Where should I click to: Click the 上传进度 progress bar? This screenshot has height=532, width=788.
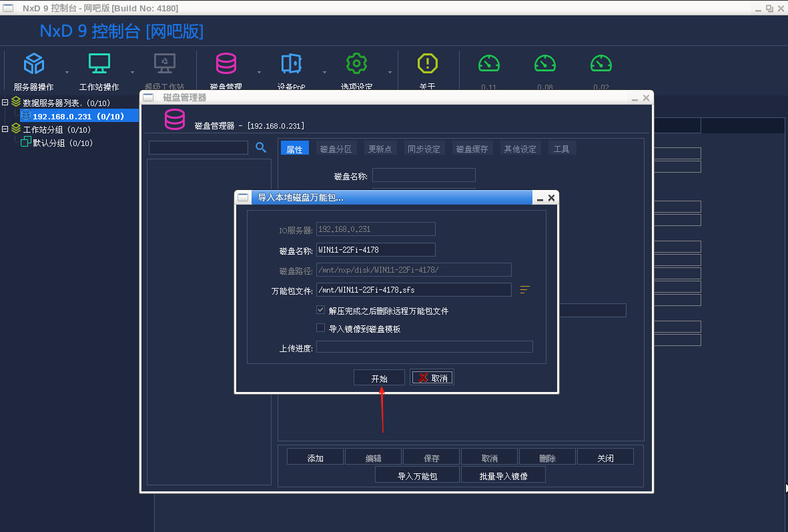[424, 346]
